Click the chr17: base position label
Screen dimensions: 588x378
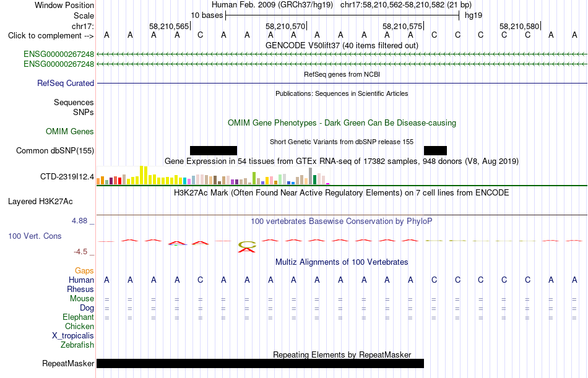83,26
